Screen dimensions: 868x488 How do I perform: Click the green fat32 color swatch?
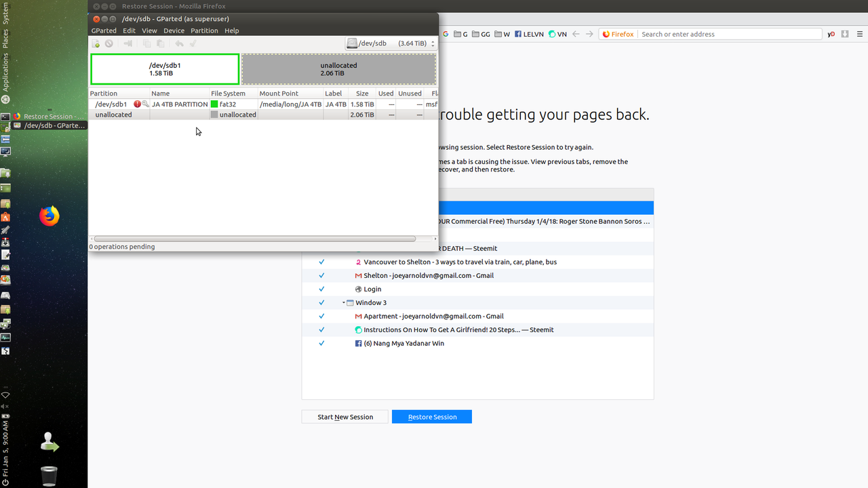click(214, 104)
